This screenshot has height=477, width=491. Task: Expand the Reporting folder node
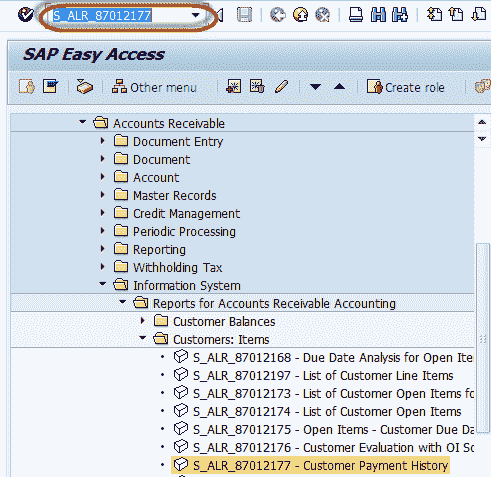[x=103, y=249]
